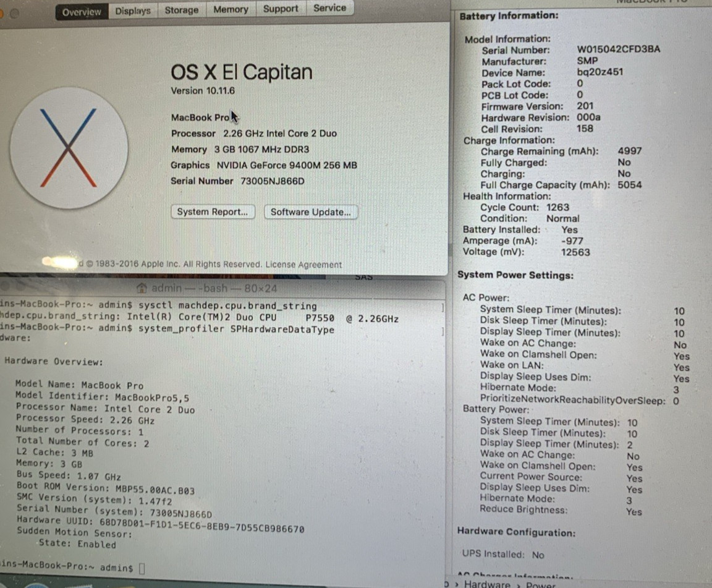Click the Firmware Version 201 row
Viewport: 712px width, 588px height.
click(538, 106)
